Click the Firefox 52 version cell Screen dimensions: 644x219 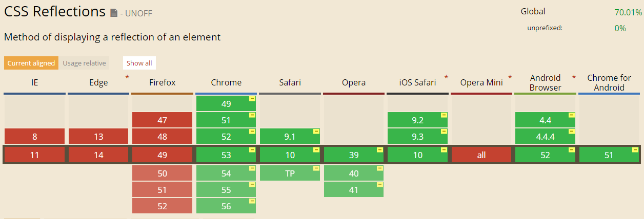point(163,206)
